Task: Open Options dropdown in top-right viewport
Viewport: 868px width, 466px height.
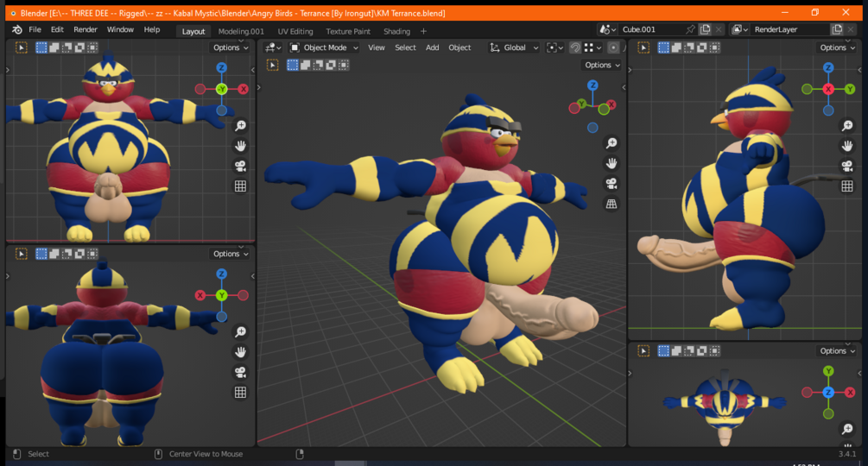Action: 837,47
